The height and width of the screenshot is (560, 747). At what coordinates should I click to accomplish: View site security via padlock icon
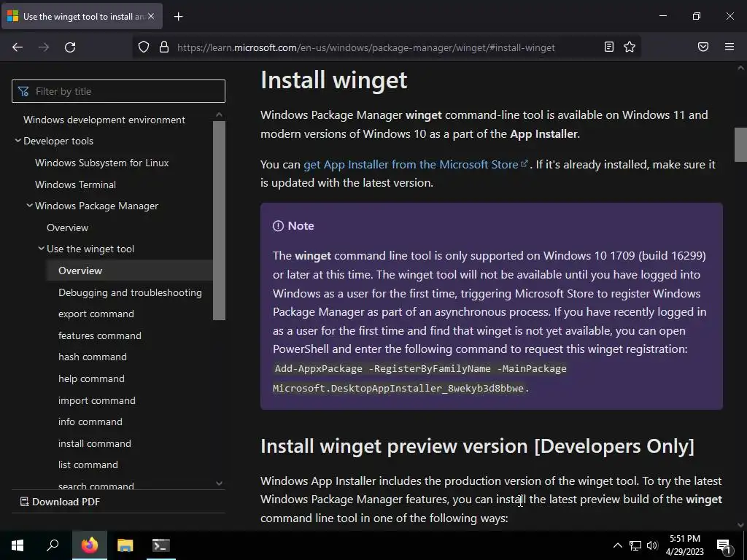(164, 47)
